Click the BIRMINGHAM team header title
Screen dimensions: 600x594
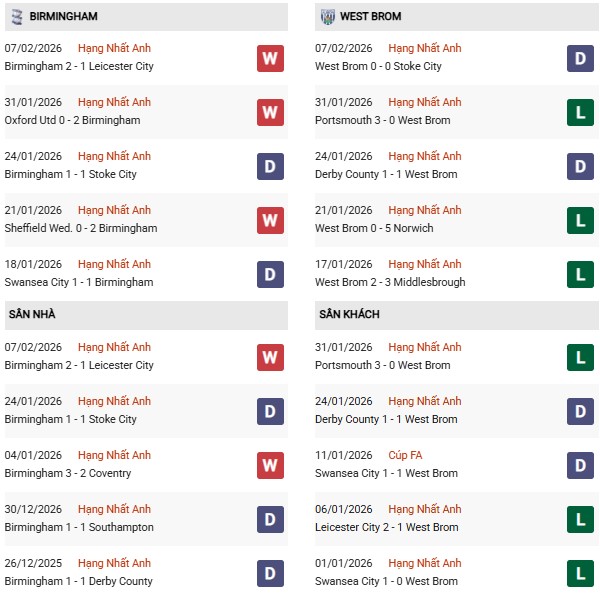[63, 17]
